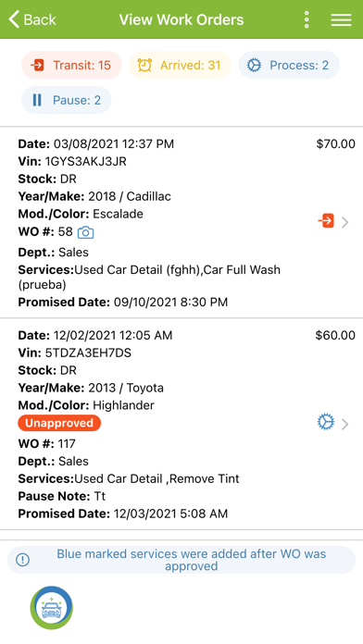Select the $70.00 amount on first order

point(335,144)
